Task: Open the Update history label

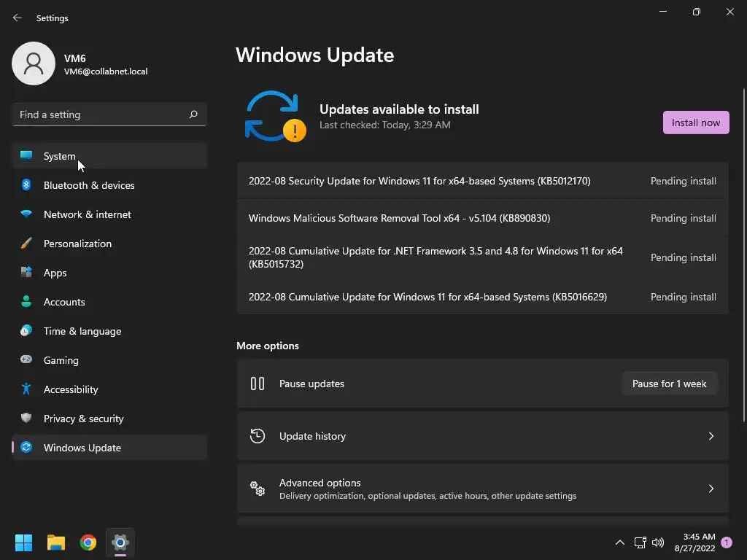Action: 312,436
